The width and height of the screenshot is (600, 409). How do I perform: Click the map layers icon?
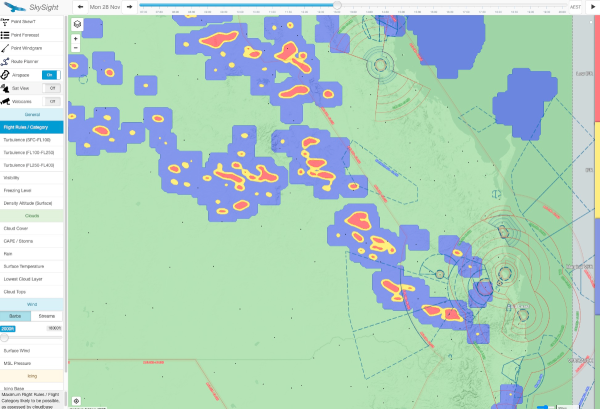pos(77,25)
